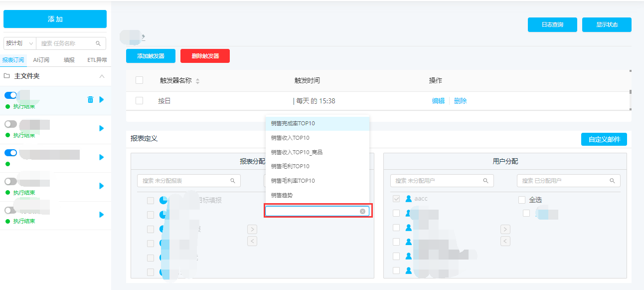
Task: Focus the 搜索 未分配用户 field
Action: click(442, 181)
